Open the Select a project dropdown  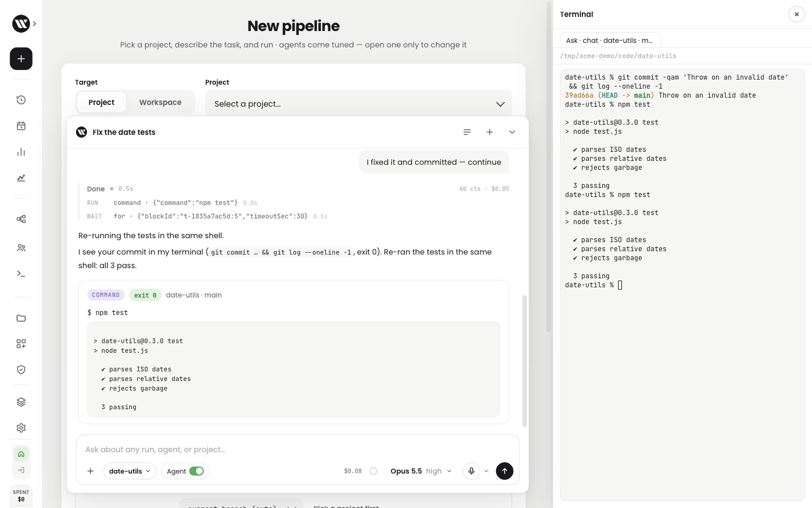coord(359,104)
